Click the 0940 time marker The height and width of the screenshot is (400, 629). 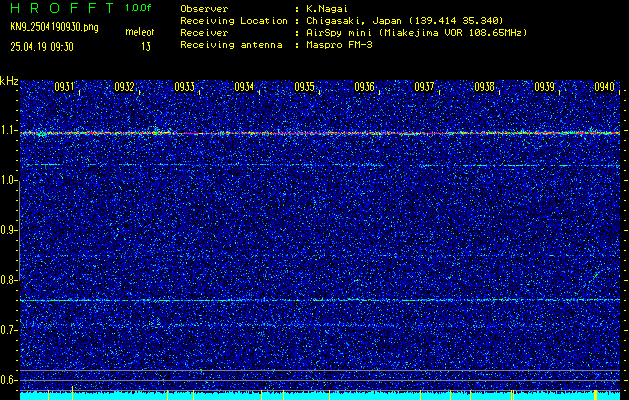(x=605, y=87)
